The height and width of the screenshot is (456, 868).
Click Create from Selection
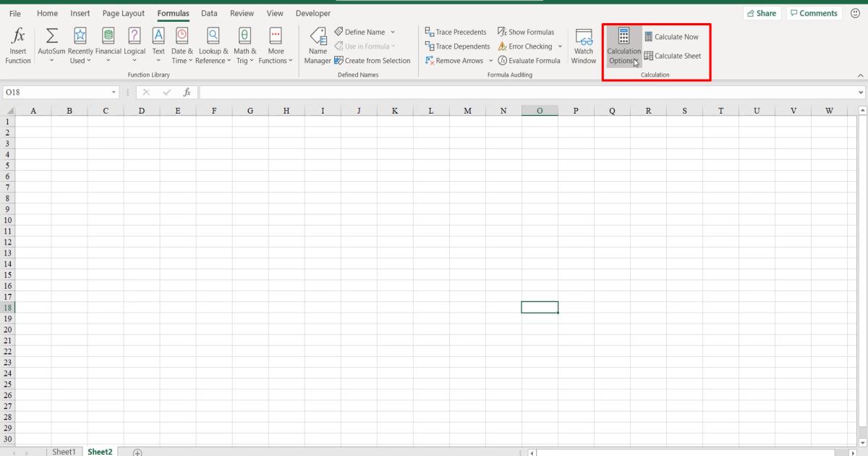click(x=373, y=60)
